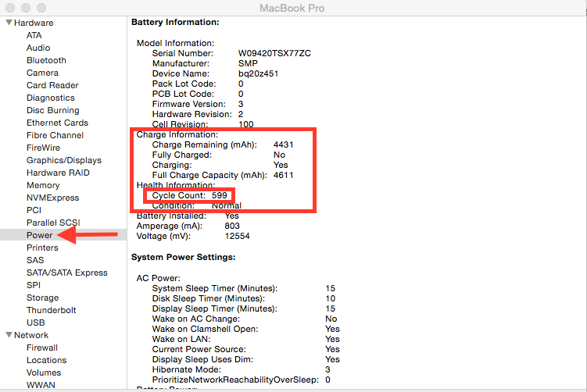This screenshot has width=587, height=392.
Task: Click the Battery Installed label
Action: (x=171, y=216)
